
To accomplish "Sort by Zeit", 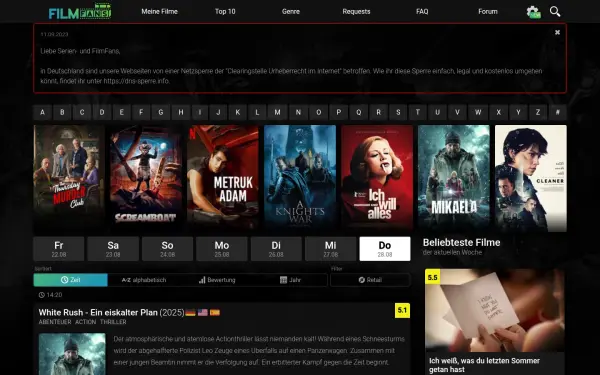I will pos(70,280).
